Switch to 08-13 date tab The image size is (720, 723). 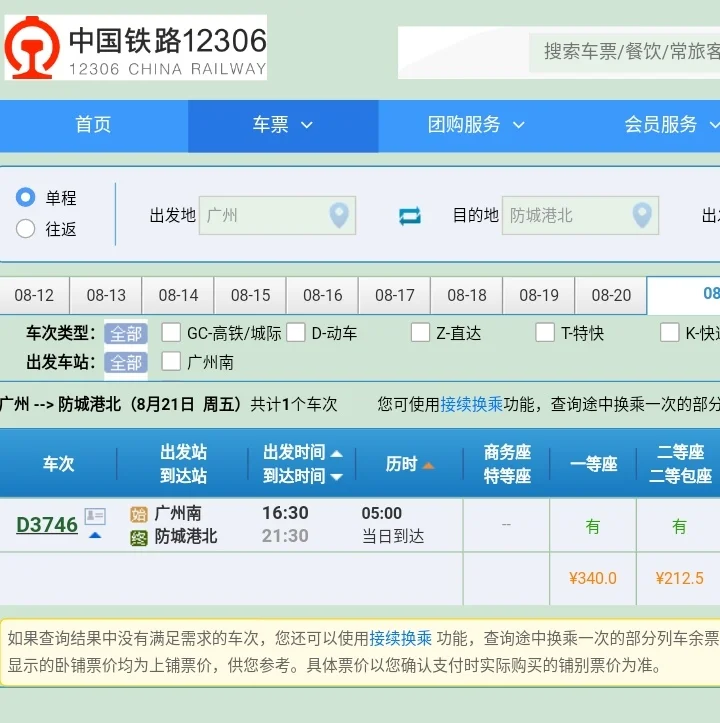point(106,295)
